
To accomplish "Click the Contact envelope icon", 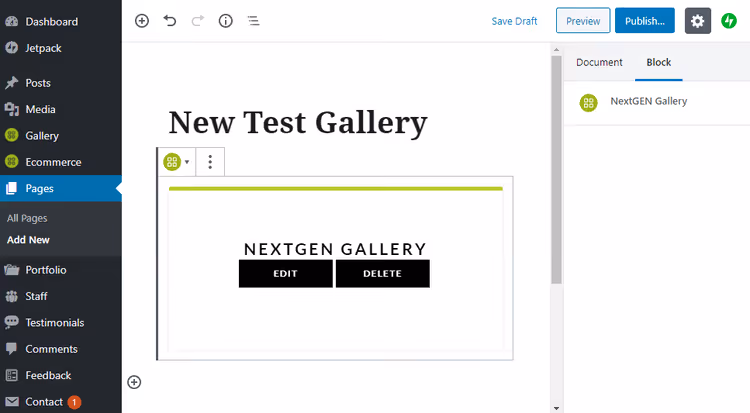I will (11, 402).
